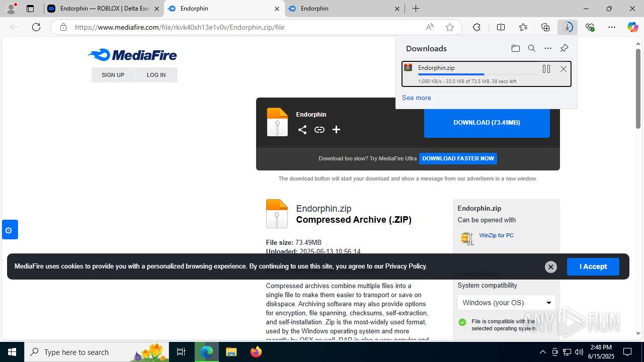Close the active MediaFire Endorphin tab
This screenshot has height=362, width=644.
click(x=277, y=9)
